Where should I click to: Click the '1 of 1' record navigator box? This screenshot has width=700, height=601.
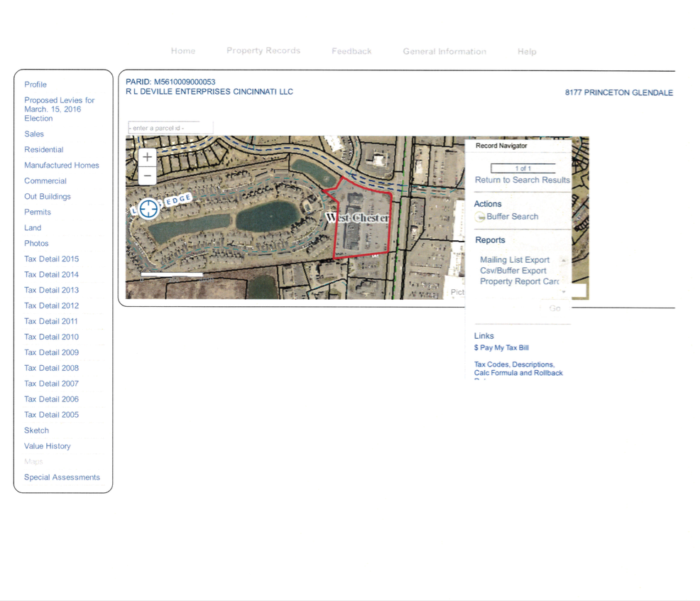(523, 168)
